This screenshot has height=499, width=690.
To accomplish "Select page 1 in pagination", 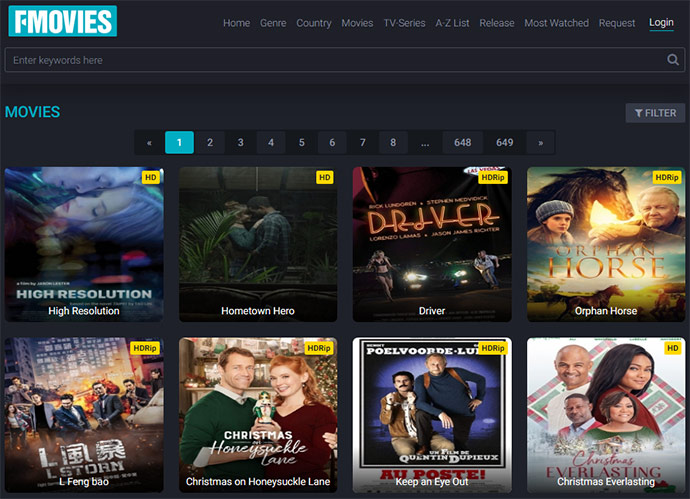I will (x=179, y=143).
